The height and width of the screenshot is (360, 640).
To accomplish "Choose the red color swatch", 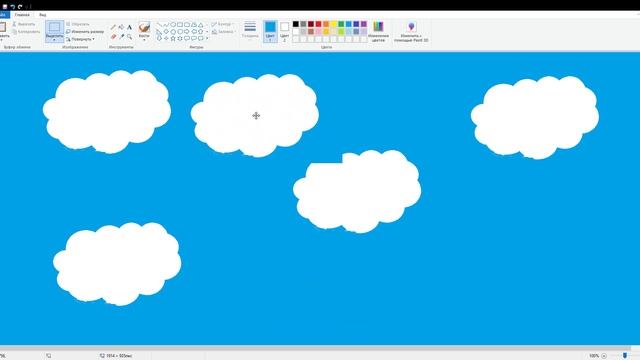I will click(318, 24).
